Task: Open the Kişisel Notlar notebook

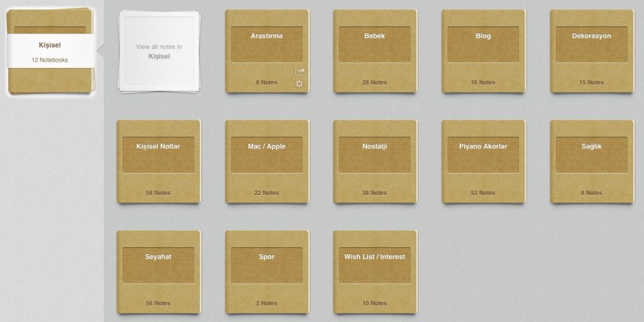Action: [x=158, y=155]
